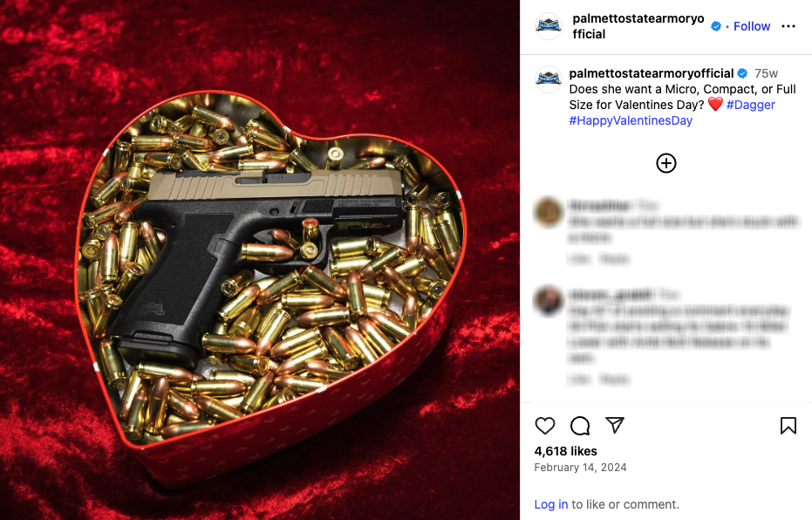Screen dimensions: 812x520
Task: Open profile avatar beside the caption
Action: coord(549,79)
